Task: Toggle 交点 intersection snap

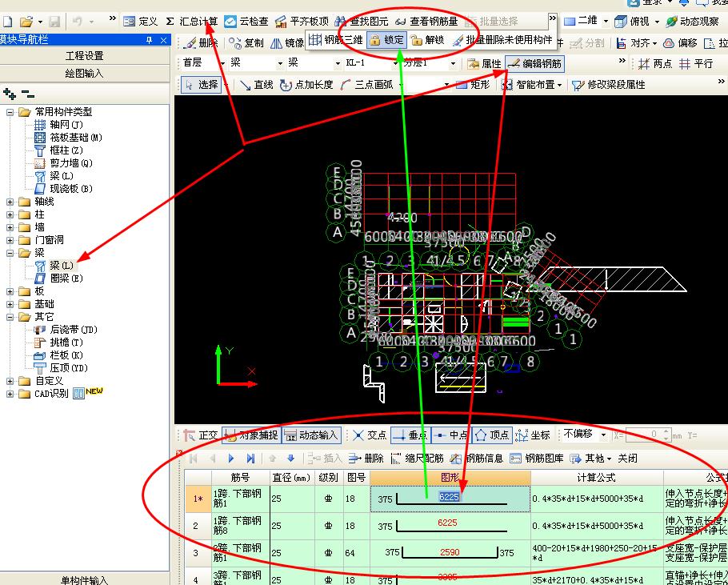Action: [370, 435]
